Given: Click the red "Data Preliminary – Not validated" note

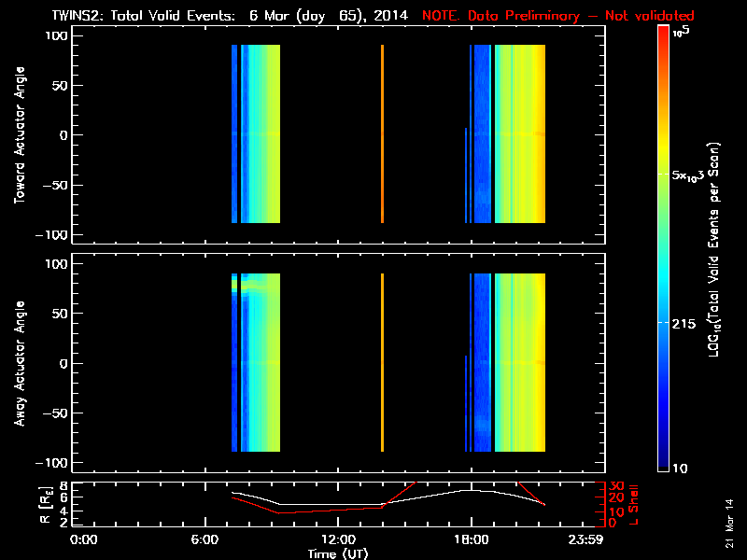Looking at the screenshot, I should pyautogui.click(x=557, y=16).
